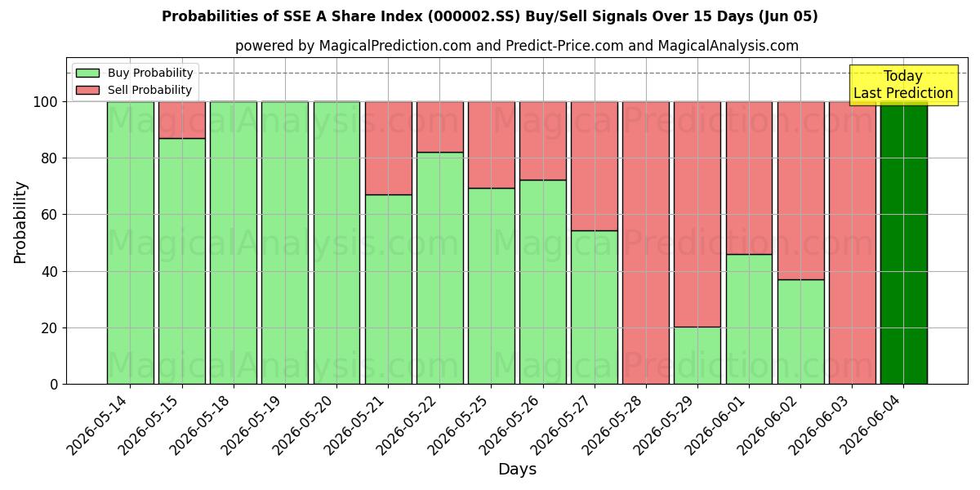Click the yellow 'Today Last Prediction' box
Image resolution: width=980 pixels, height=490 pixels.
pos(903,85)
